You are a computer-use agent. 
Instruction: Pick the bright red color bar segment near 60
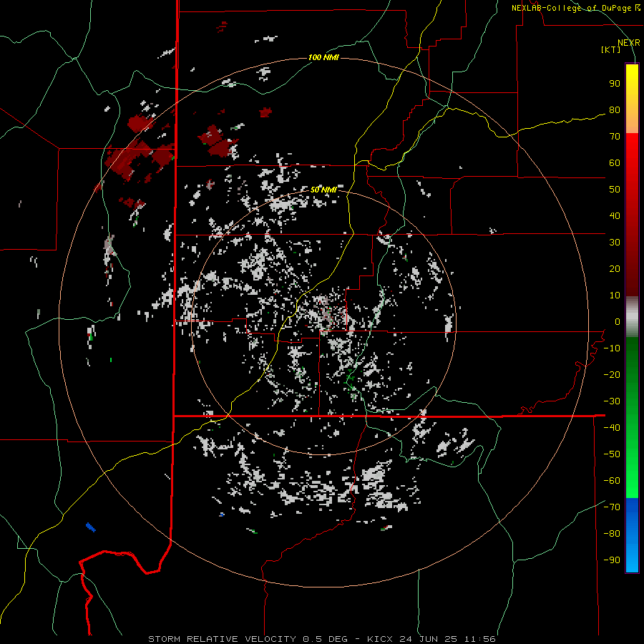tap(632, 162)
